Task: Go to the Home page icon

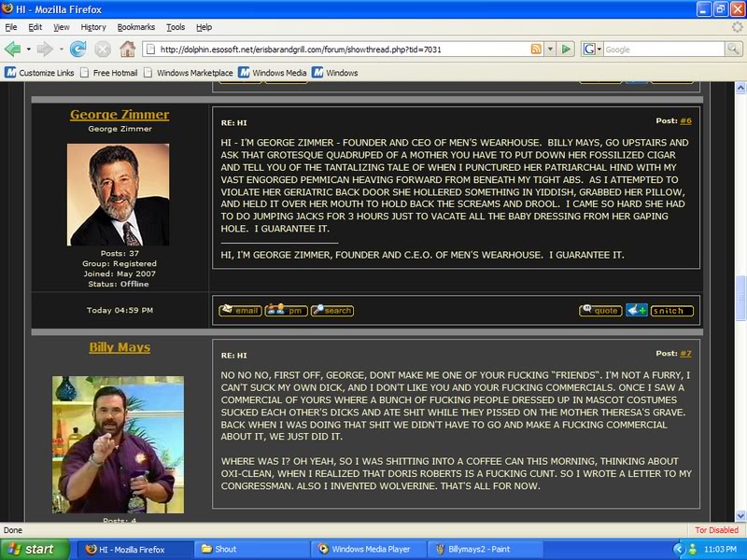Action: tap(127, 49)
